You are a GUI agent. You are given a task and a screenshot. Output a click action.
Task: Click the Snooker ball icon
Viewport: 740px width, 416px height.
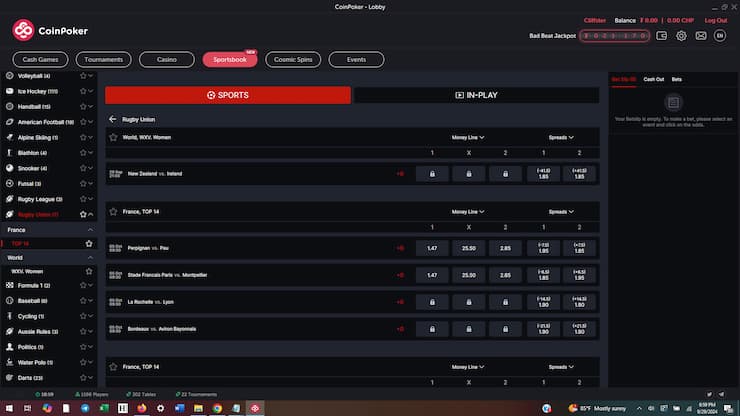click(9, 168)
